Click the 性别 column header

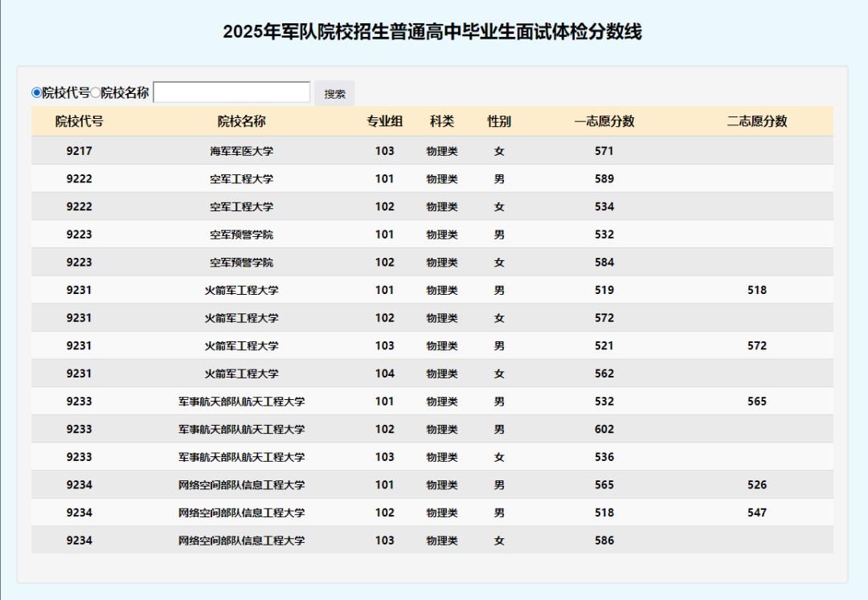click(x=499, y=121)
